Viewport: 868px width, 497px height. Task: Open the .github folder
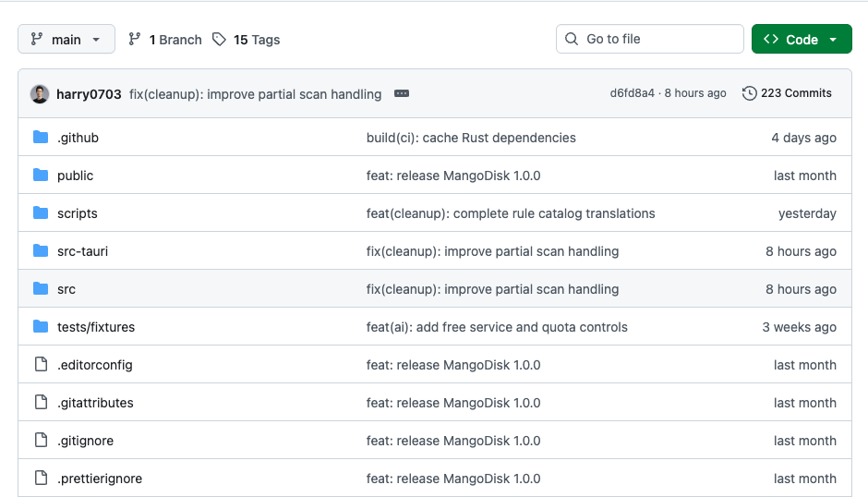click(x=78, y=138)
